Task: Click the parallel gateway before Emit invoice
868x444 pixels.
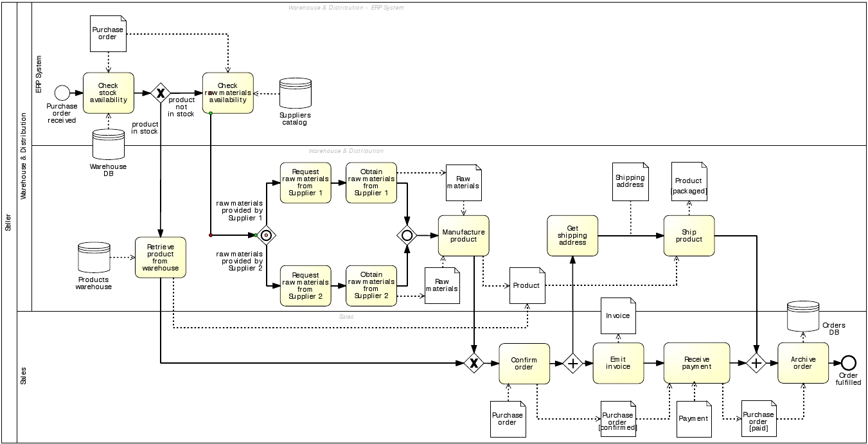Action: (572, 363)
